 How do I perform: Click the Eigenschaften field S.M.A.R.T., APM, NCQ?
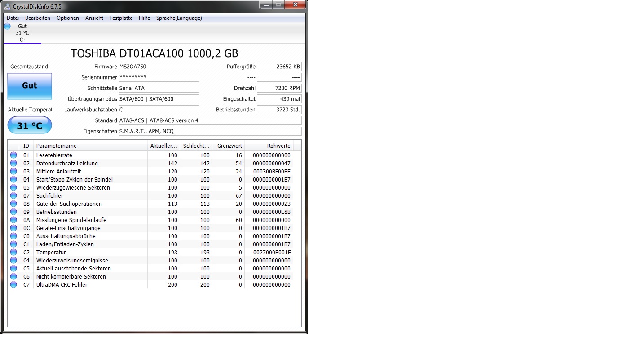pyautogui.click(x=210, y=131)
